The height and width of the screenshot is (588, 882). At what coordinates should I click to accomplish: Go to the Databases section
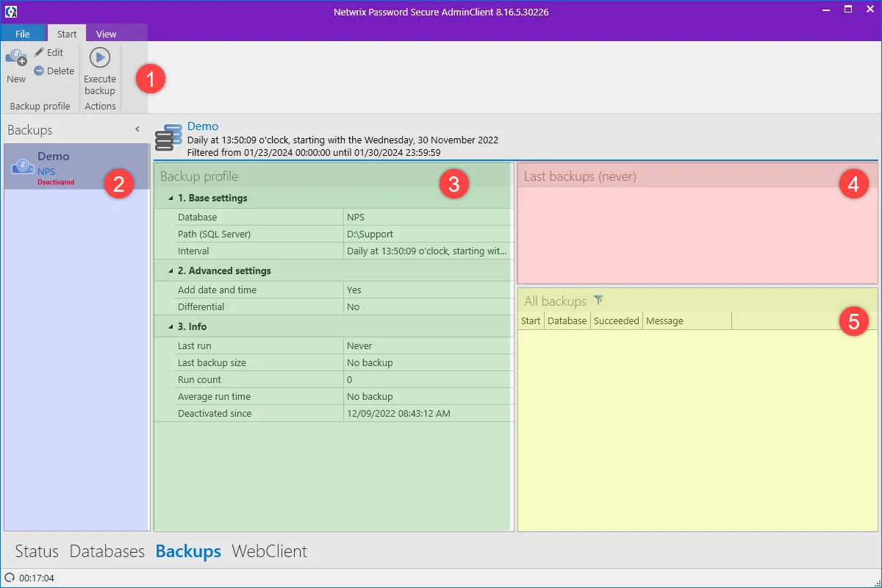[x=107, y=551]
